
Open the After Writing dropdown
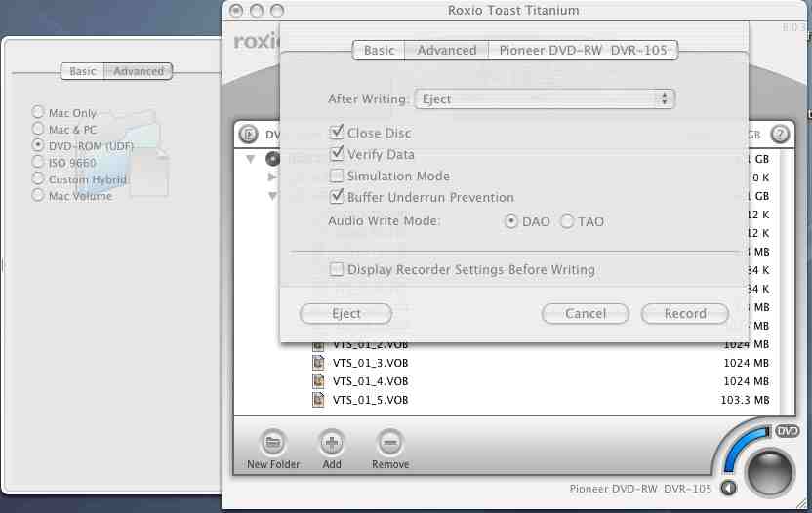[x=545, y=99]
